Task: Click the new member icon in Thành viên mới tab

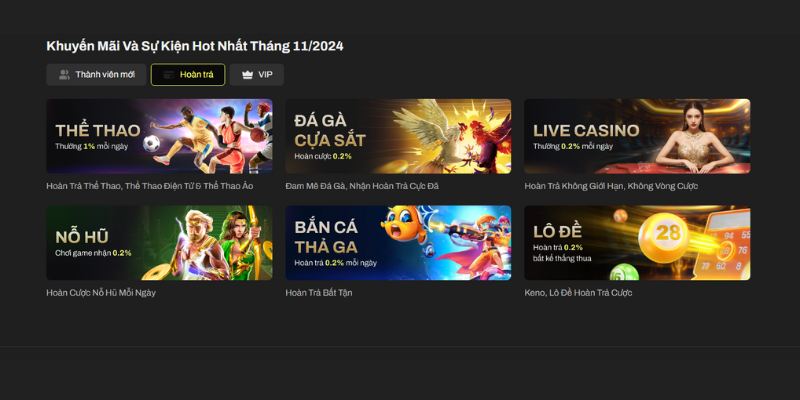Action: tap(64, 75)
